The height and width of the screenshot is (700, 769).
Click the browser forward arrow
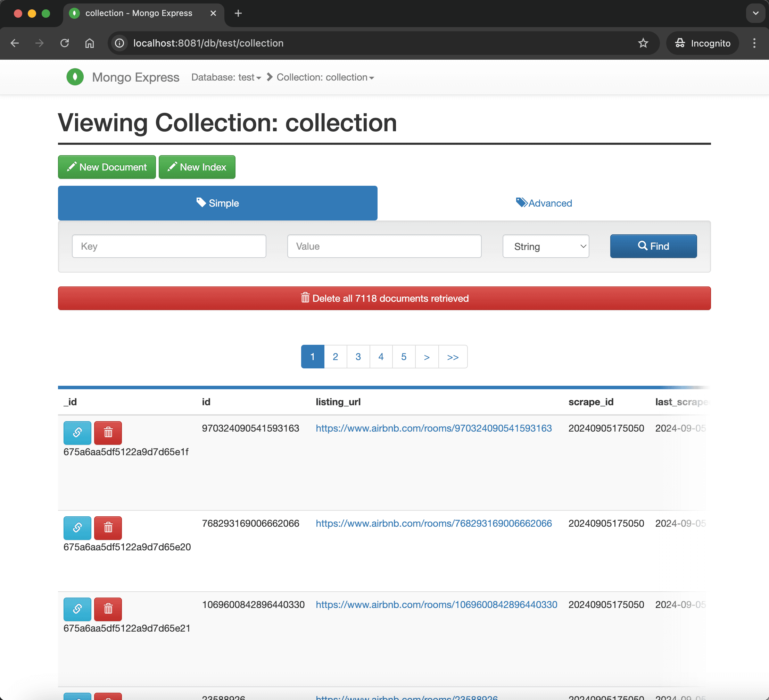[39, 43]
